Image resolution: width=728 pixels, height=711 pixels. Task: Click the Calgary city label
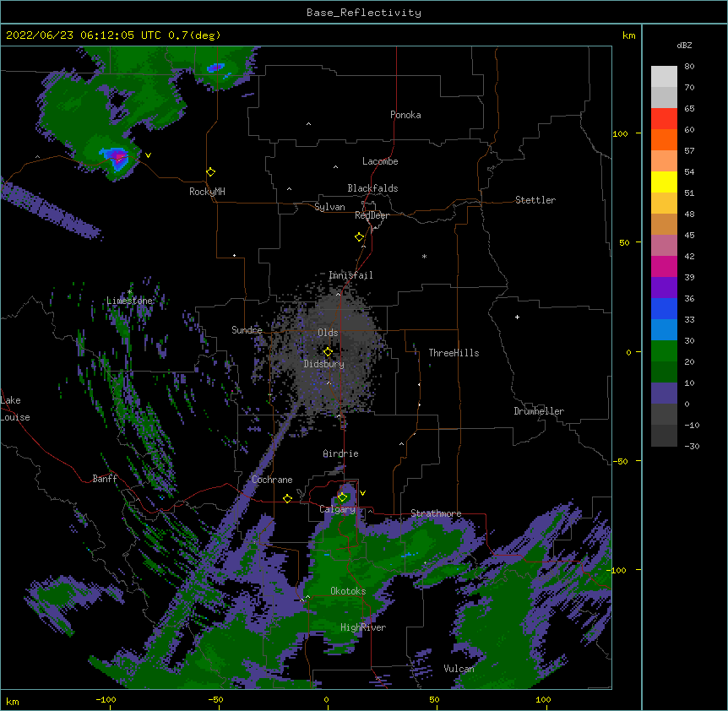[337, 509]
